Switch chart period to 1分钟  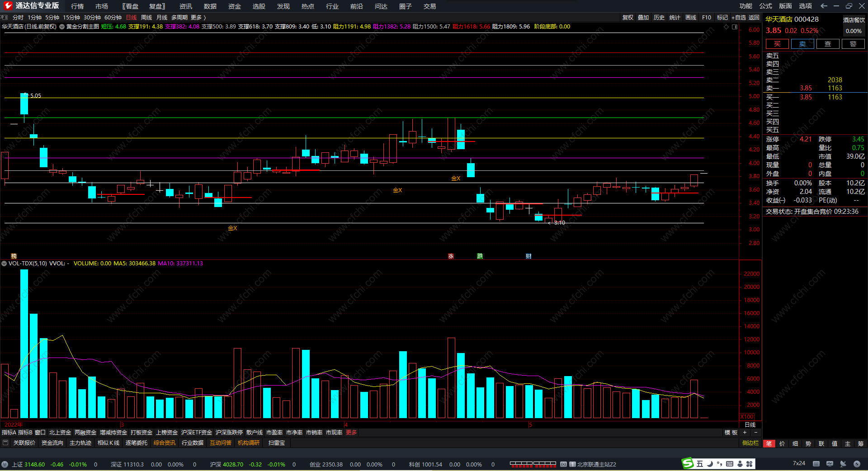34,17
